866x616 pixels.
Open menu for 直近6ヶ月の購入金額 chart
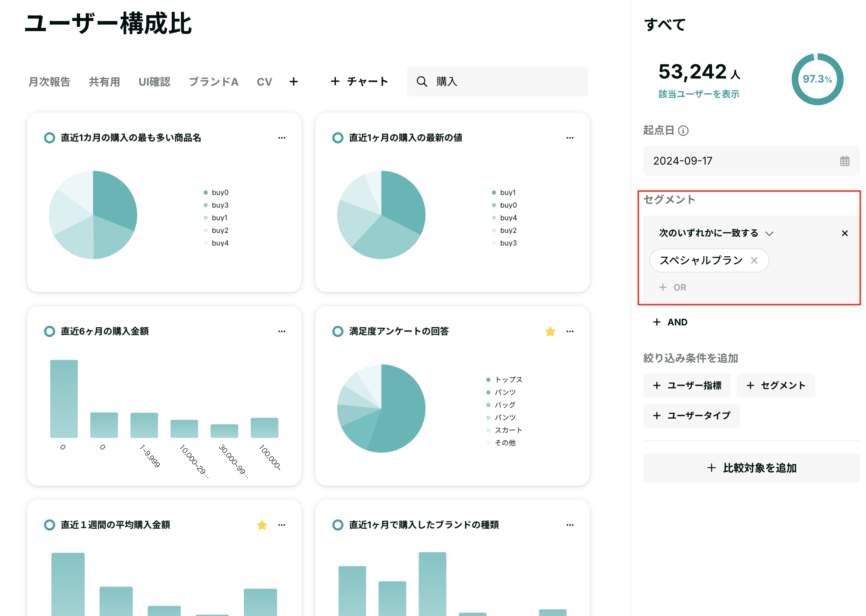click(x=282, y=331)
